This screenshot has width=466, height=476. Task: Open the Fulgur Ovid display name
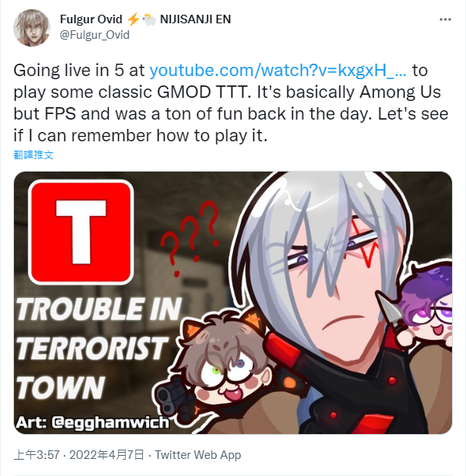point(91,19)
